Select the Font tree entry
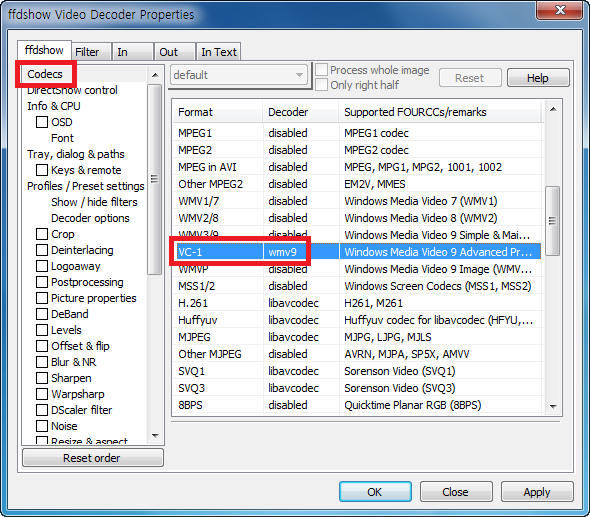This screenshot has height=517, width=590. click(62, 138)
